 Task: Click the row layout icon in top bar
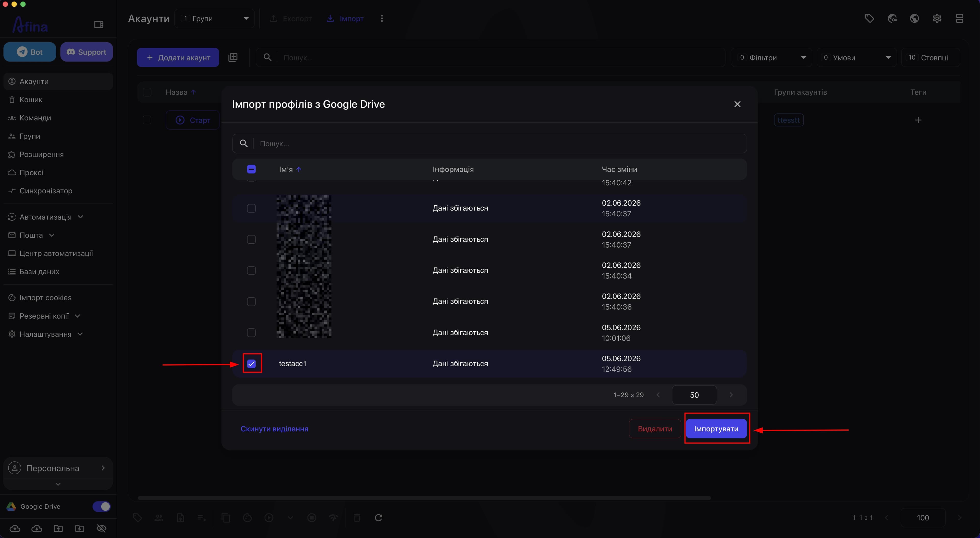coord(960,18)
